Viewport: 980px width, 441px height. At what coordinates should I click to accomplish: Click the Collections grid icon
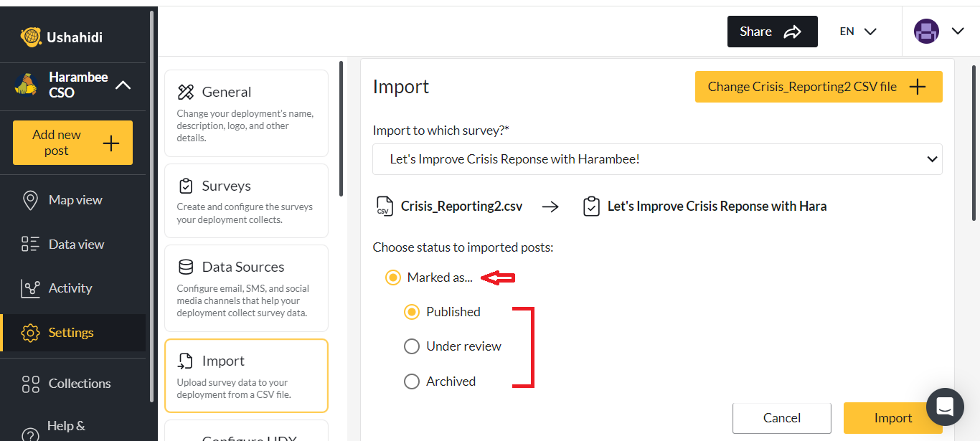pyautogui.click(x=30, y=384)
